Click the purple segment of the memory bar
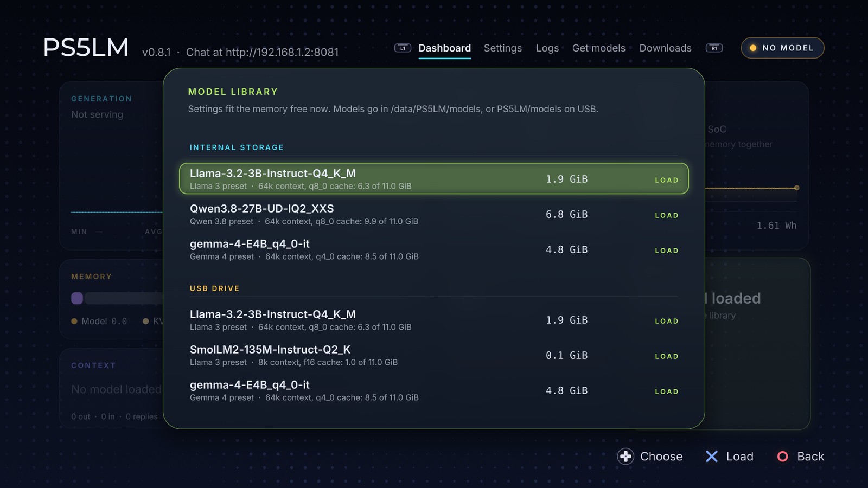 [77, 298]
